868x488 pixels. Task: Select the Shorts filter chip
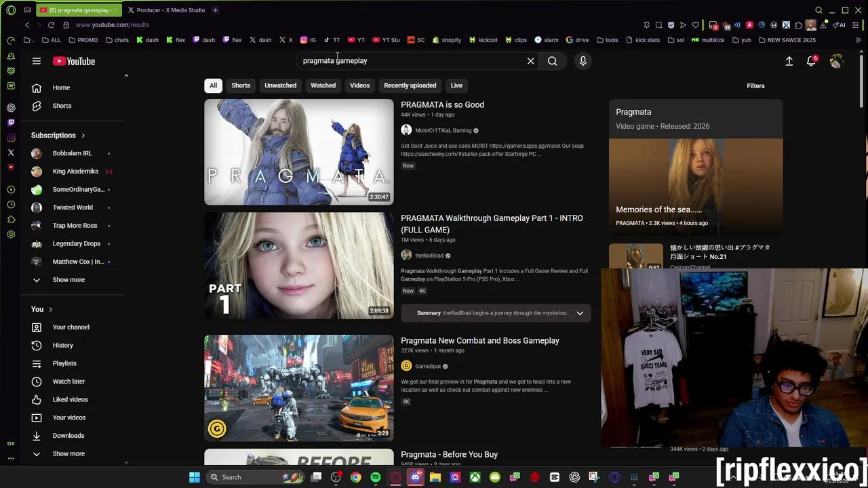point(241,85)
